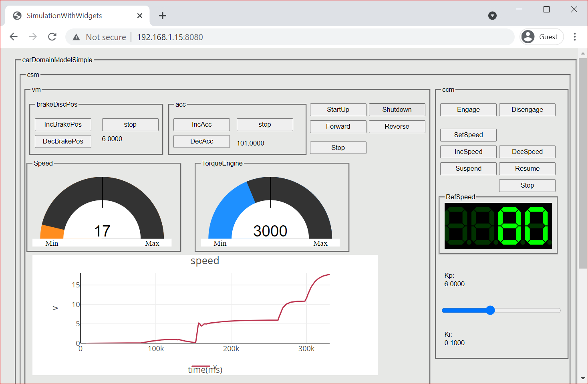Expand the tab search dropdown arrow

(x=492, y=16)
